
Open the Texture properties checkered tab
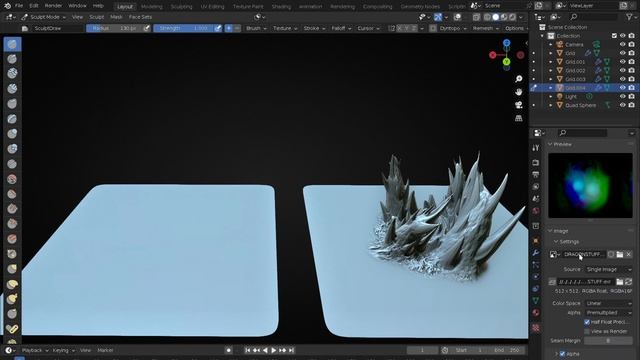point(536,328)
